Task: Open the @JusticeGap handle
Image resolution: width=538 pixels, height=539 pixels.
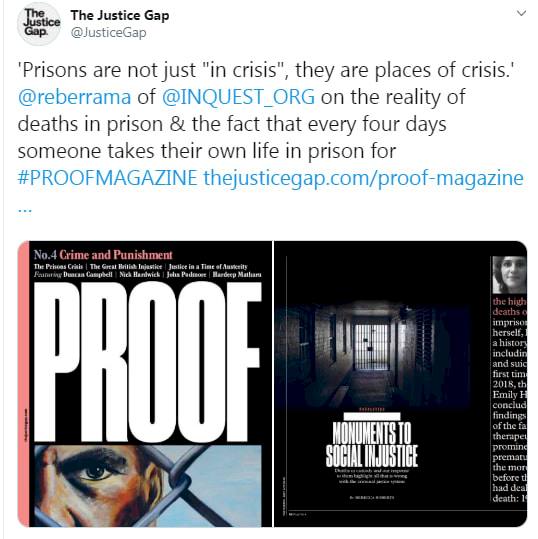Action: [x=108, y=33]
